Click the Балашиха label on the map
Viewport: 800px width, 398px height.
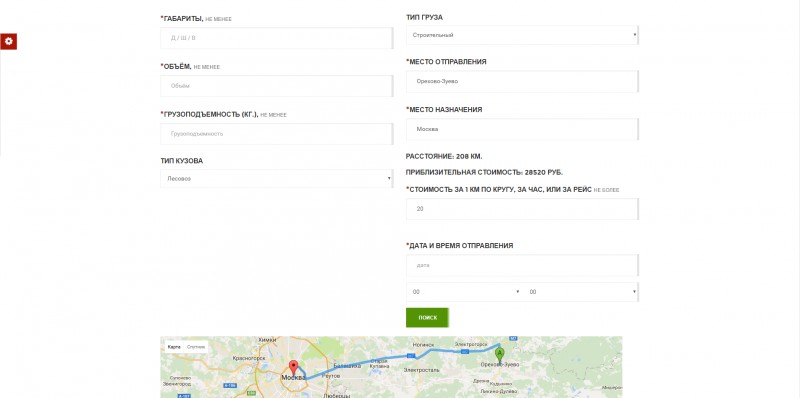click(x=347, y=366)
